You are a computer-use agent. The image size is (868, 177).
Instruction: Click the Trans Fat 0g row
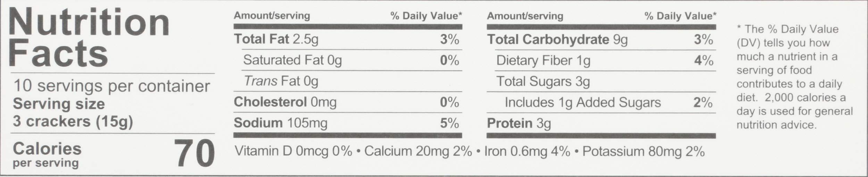click(352, 81)
